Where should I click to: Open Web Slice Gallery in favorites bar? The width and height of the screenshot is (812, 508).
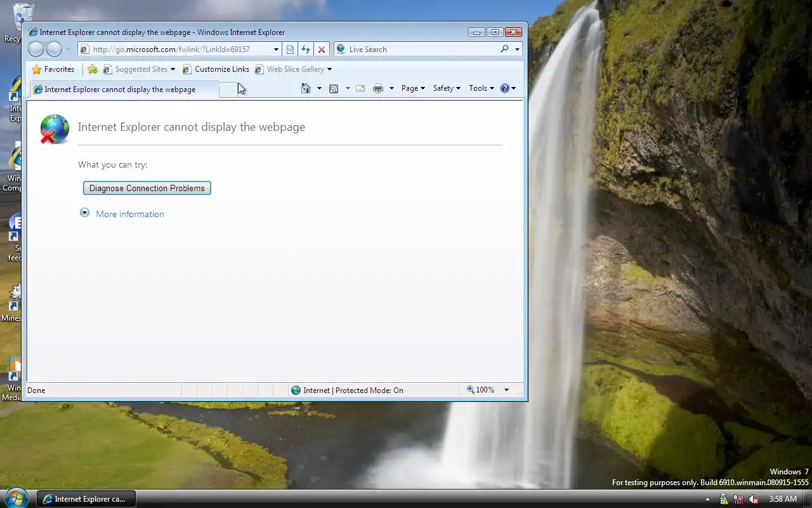(x=293, y=69)
